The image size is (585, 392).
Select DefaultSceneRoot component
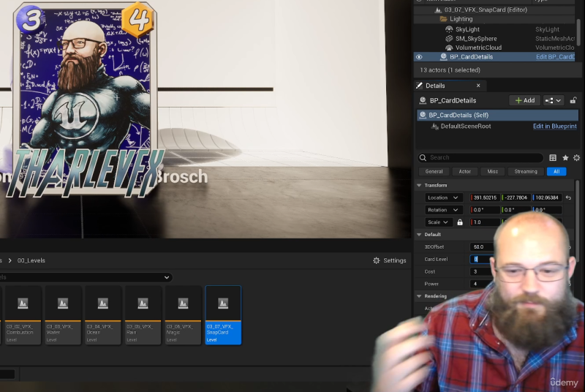click(466, 126)
